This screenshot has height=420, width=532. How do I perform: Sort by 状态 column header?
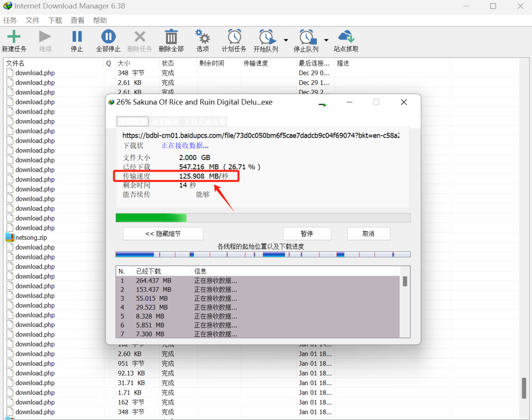coord(178,63)
